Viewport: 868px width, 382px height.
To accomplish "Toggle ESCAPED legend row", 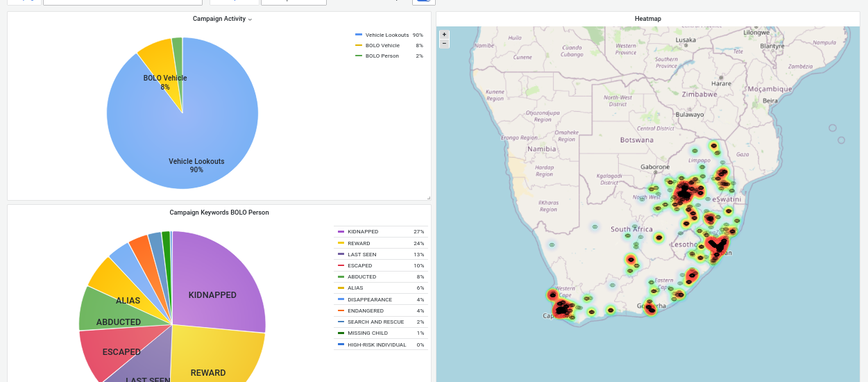I will tap(380, 265).
